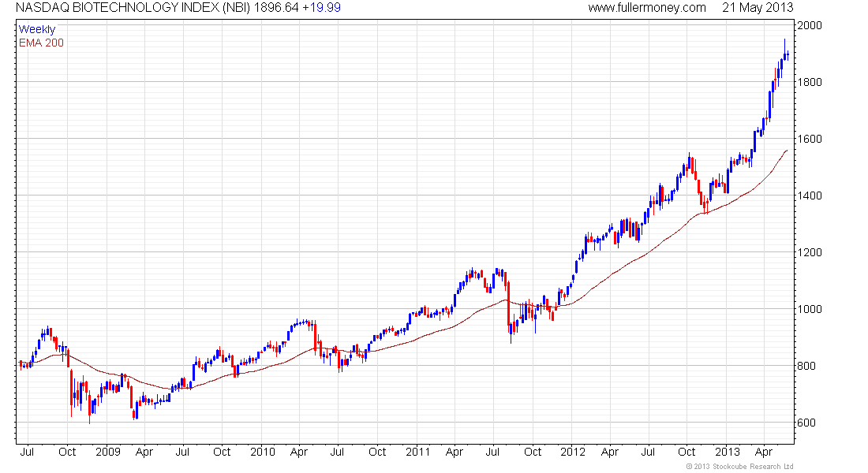Open the www.fullermoney.com text

pyautogui.click(x=647, y=8)
